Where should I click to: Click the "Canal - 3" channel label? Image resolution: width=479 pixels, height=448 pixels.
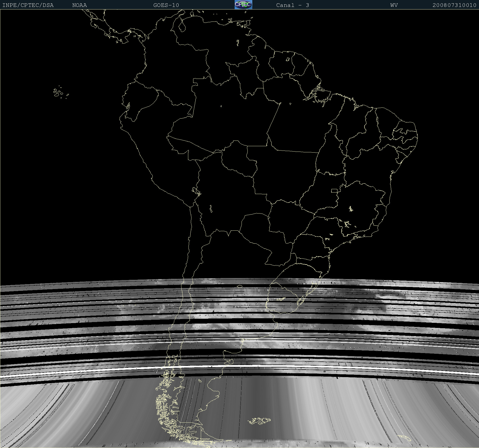tap(293, 5)
